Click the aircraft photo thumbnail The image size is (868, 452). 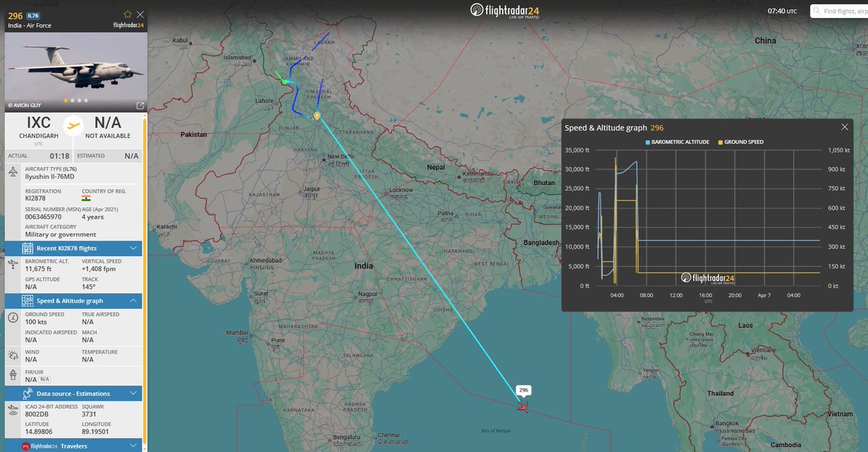coord(76,71)
